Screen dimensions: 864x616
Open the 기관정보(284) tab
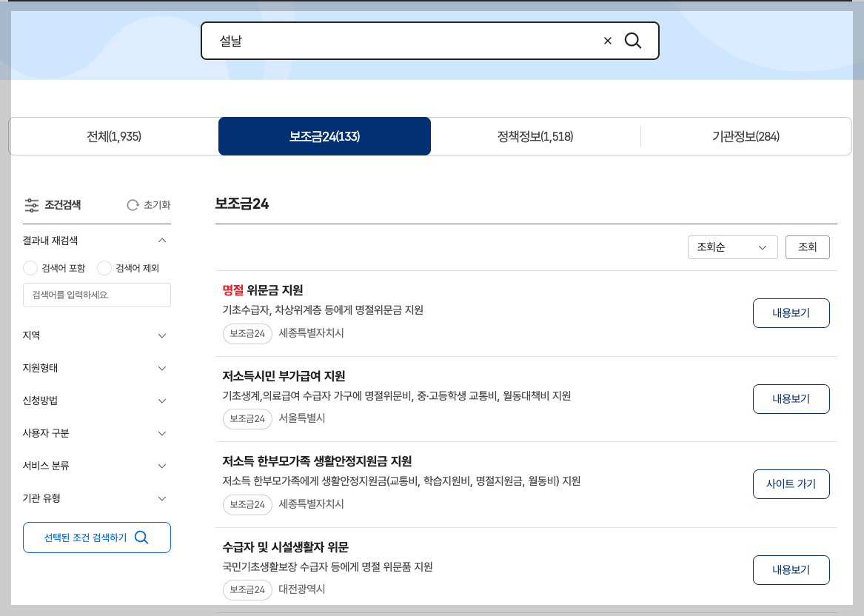[745, 136]
